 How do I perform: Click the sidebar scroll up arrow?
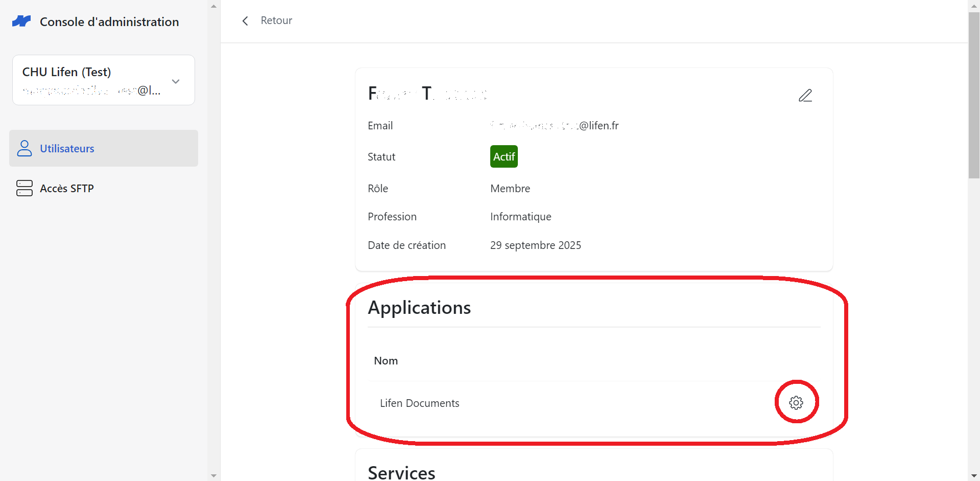(213, 6)
